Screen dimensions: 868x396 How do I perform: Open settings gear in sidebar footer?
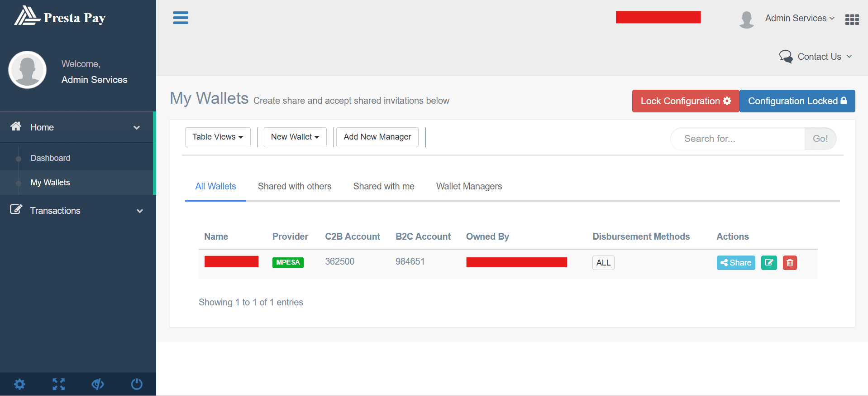click(x=19, y=384)
